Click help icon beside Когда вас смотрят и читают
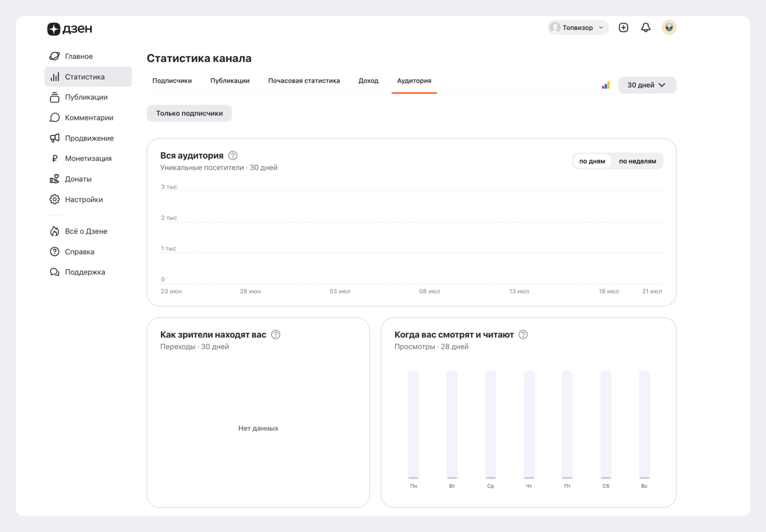766x532 pixels. (x=523, y=335)
